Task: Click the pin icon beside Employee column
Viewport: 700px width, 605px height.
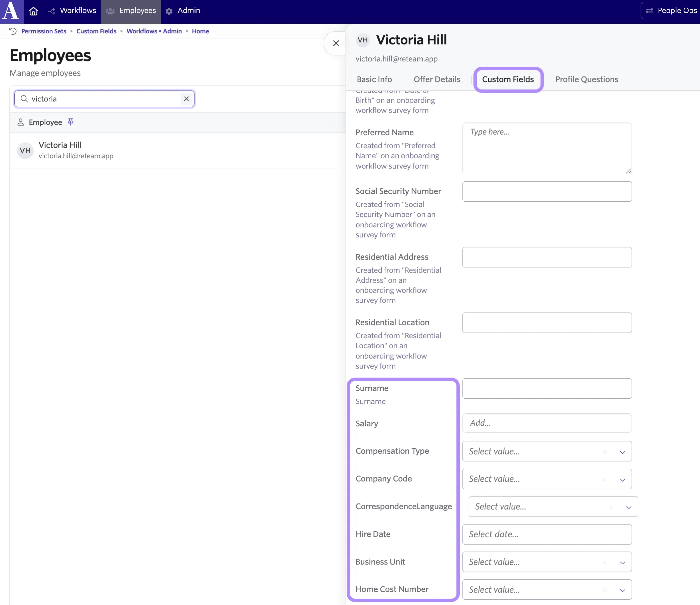Action: click(71, 122)
